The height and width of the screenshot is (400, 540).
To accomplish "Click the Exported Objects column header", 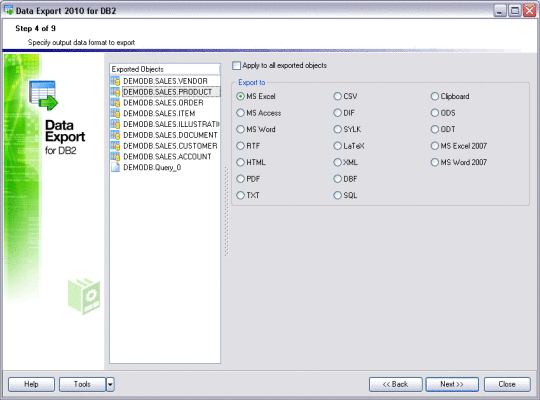I will click(165, 69).
